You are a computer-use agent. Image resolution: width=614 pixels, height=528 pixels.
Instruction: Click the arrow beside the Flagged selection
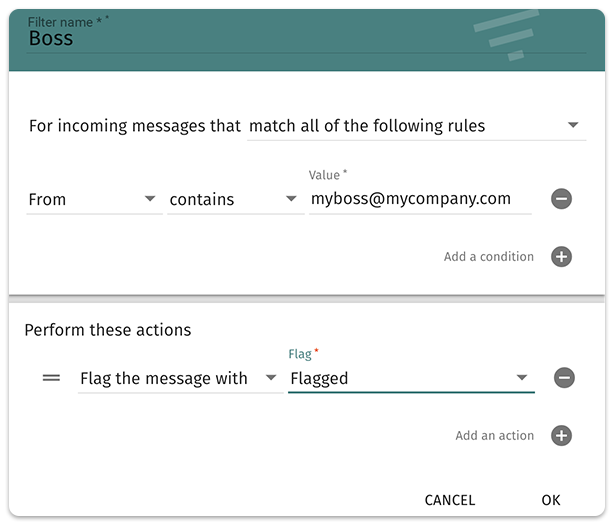(521, 378)
